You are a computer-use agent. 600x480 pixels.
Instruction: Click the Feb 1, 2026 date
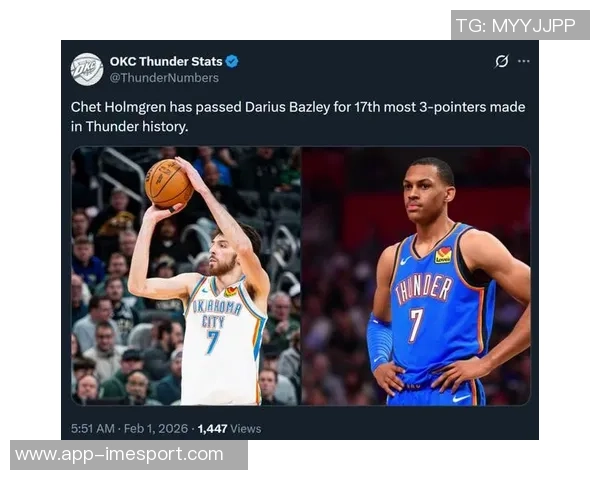click(x=156, y=428)
